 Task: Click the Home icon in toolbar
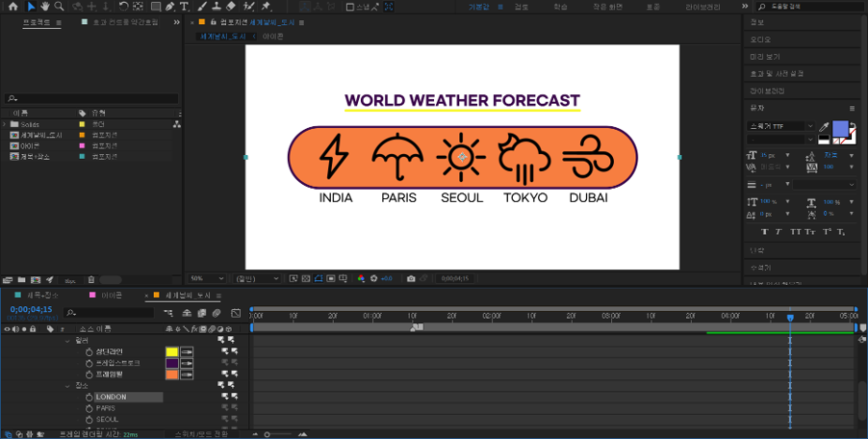point(13,7)
